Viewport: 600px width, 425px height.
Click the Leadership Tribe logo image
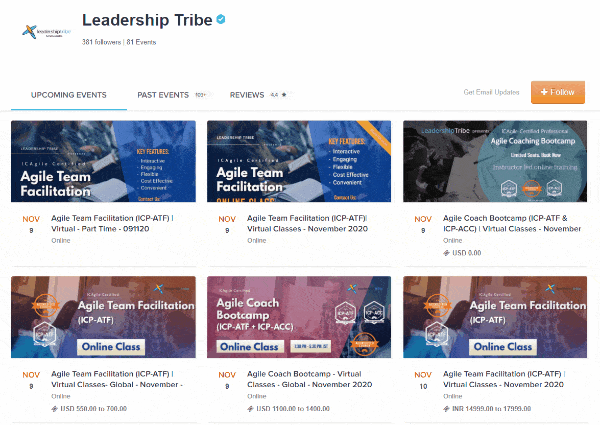click(x=46, y=32)
